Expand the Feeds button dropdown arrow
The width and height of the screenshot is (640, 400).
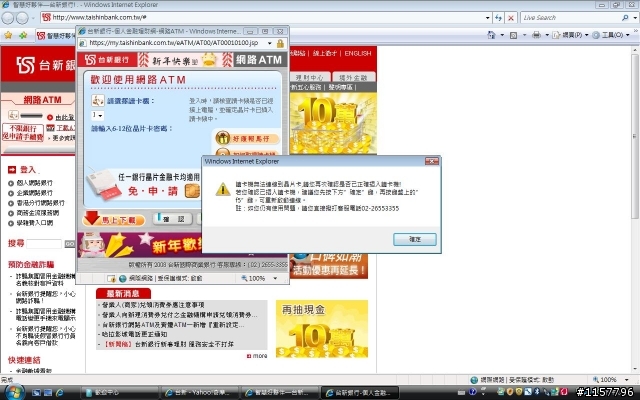[x=524, y=35]
